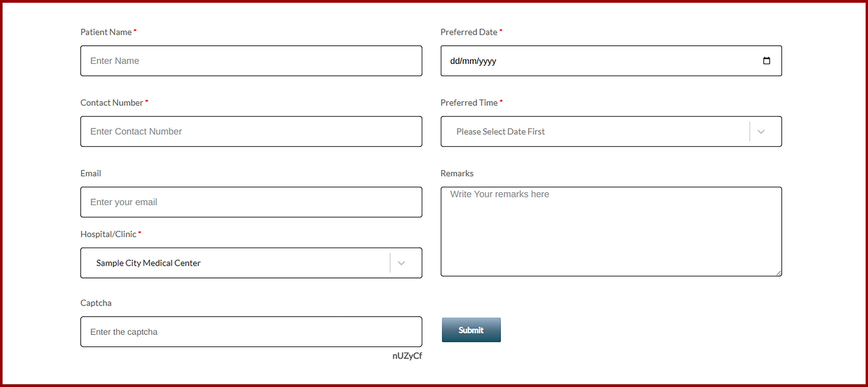The width and height of the screenshot is (868, 387).
Task: Focus the Enter Name field
Action: tap(251, 61)
